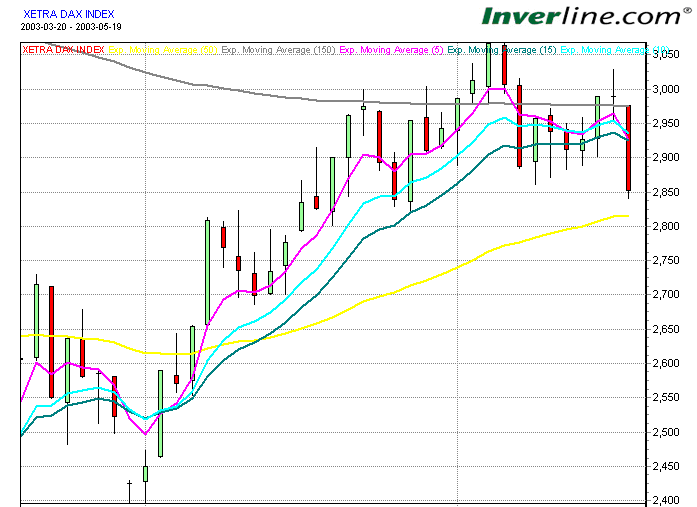The width and height of the screenshot is (697, 507).
Task: Click the 2,400 price axis label
Action: coord(666,501)
